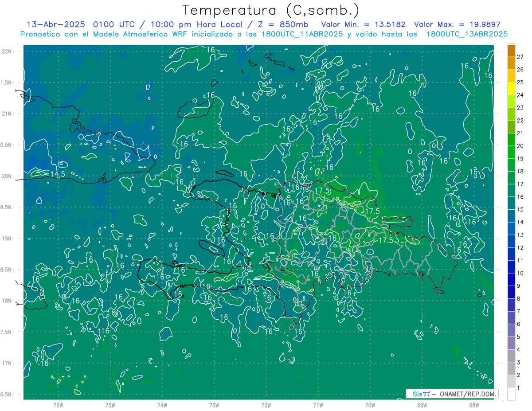Viewport: 532px width, 411px height.
Task: Pick the purple swatch between 4 and 5
Action: click(511, 343)
